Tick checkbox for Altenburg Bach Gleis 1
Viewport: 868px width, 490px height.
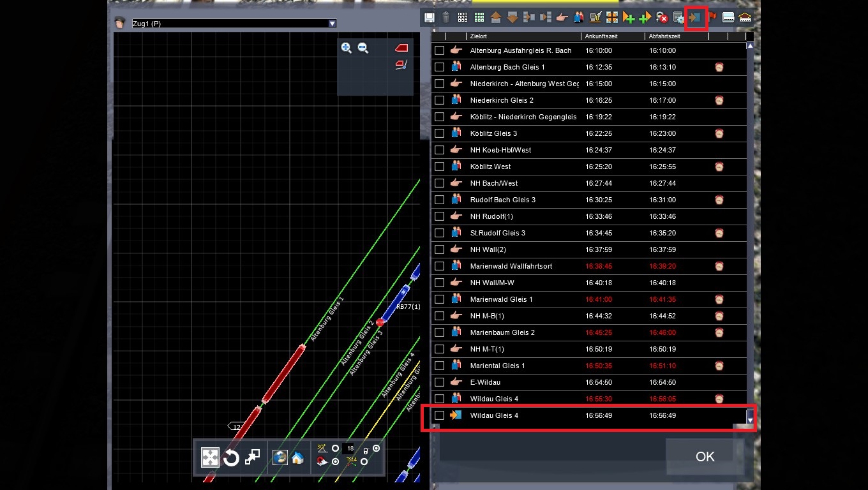[439, 67]
